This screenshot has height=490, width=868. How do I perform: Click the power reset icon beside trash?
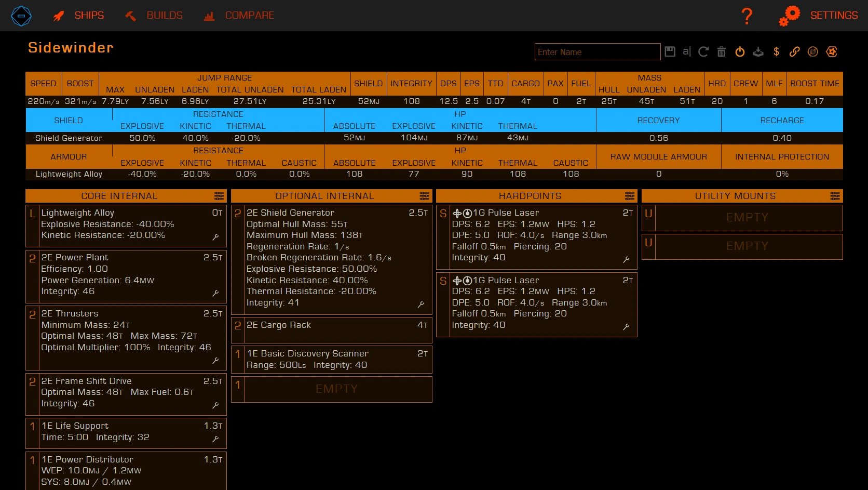click(x=740, y=51)
